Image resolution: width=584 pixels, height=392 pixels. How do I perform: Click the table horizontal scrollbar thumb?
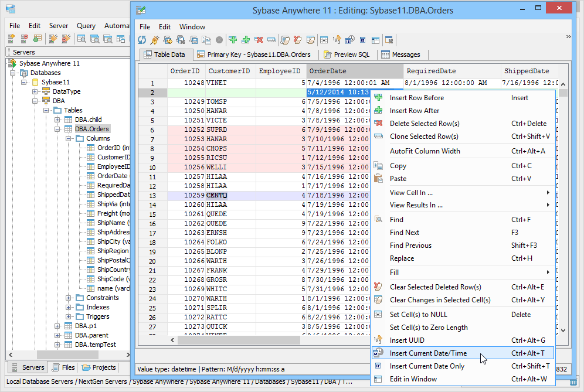point(239,340)
